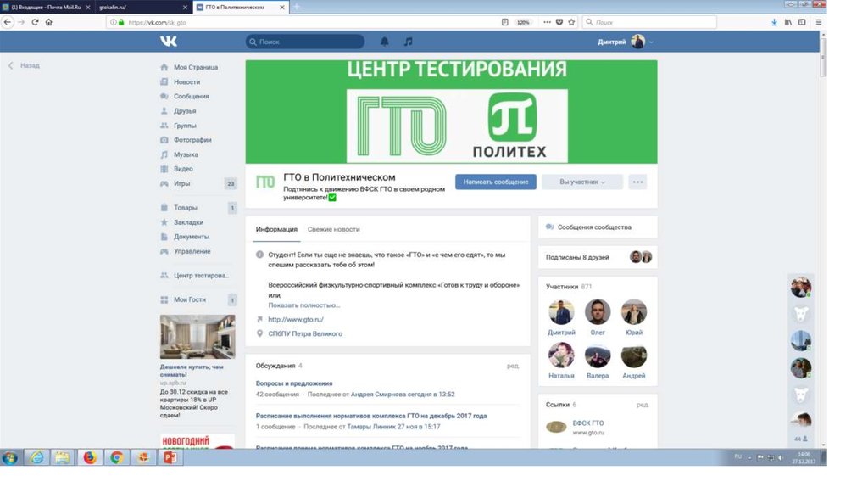Viewport: 868px width, 487px height.
Task: Open the music note icon in the header
Action: click(x=408, y=42)
